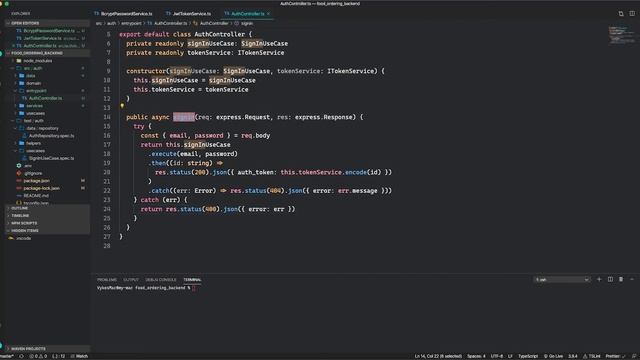This screenshot has height=360, width=640.
Task: Collapse the Hidden Items section
Action: 47,231
